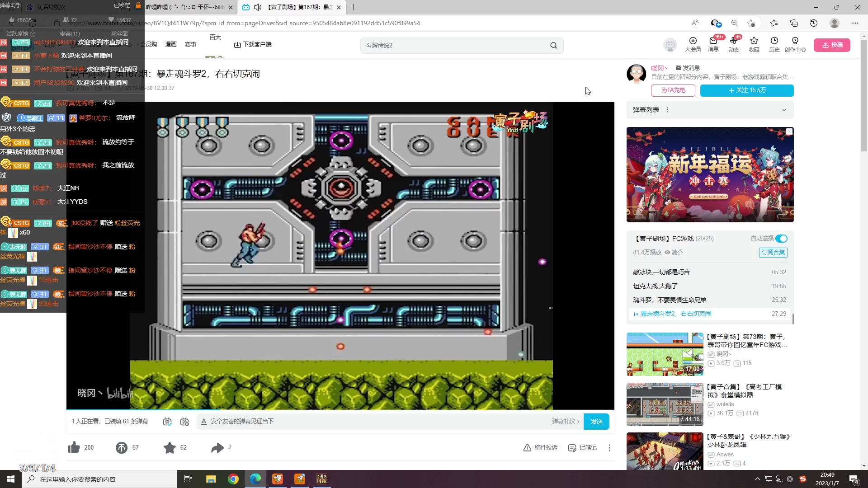This screenshot has width=868, height=488.
Task: Click bilibili user avatar in header
Action: tap(670, 45)
